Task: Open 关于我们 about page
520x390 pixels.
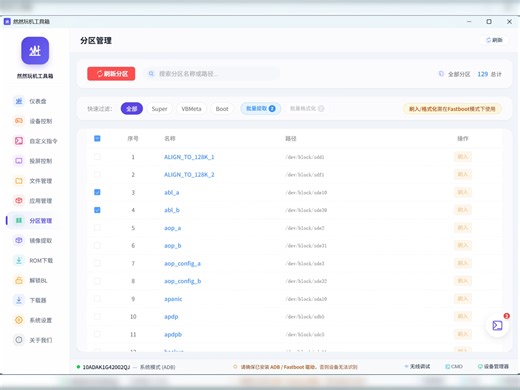Action: tap(33, 340)
